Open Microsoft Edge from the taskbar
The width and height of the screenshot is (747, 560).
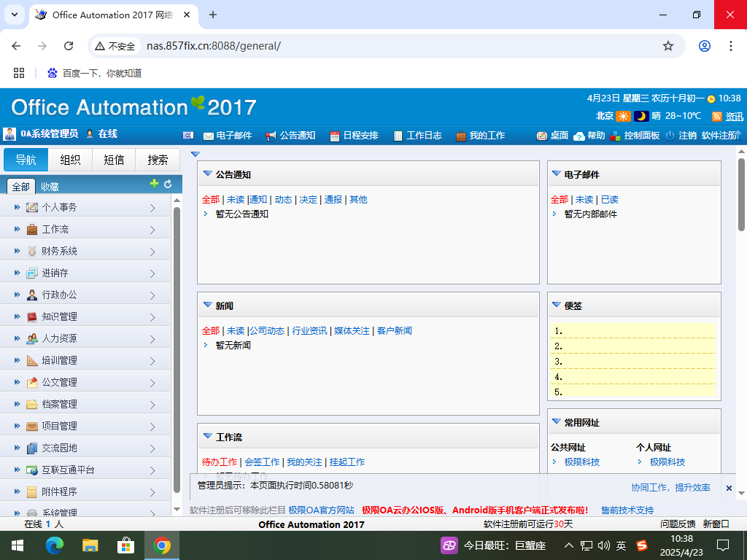(x=55, y=545)
